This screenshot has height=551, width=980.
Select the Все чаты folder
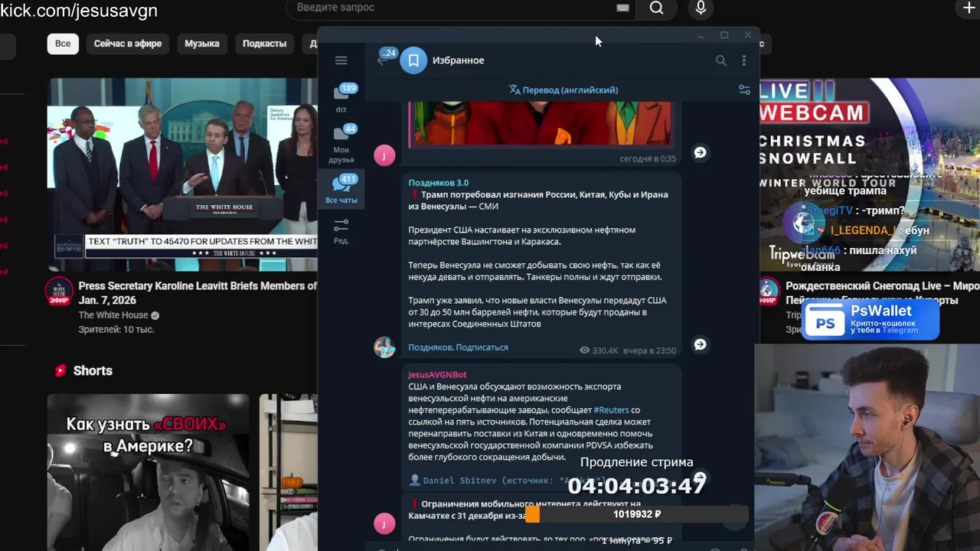pos(341,188)
